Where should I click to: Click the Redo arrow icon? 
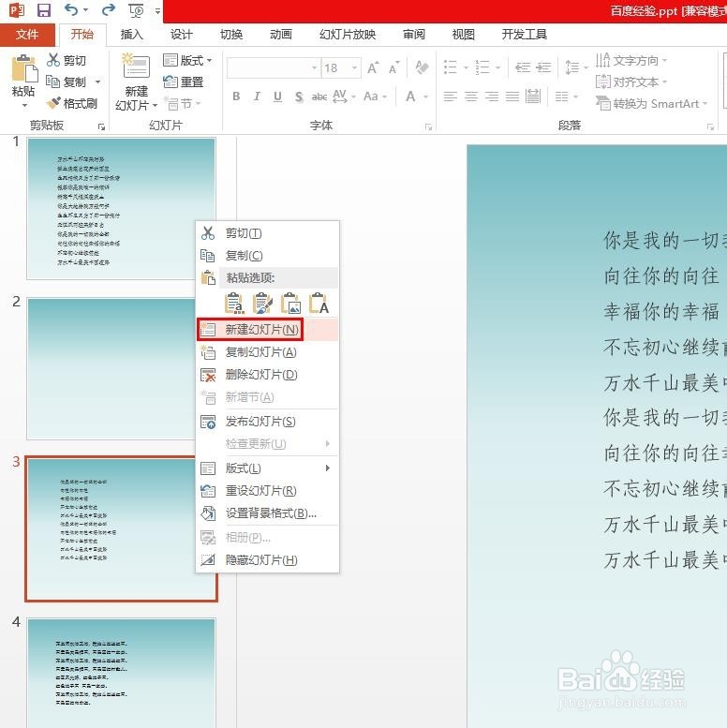click(x=109, y=9)
